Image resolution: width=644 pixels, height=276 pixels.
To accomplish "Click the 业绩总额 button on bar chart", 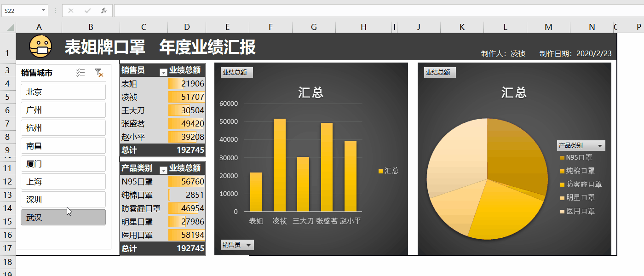I will point(236,73).
